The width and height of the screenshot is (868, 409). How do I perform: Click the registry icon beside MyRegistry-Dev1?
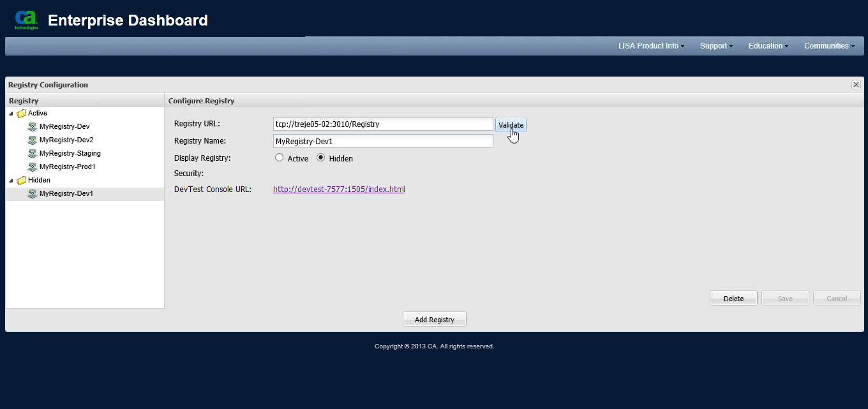(32, 193)
